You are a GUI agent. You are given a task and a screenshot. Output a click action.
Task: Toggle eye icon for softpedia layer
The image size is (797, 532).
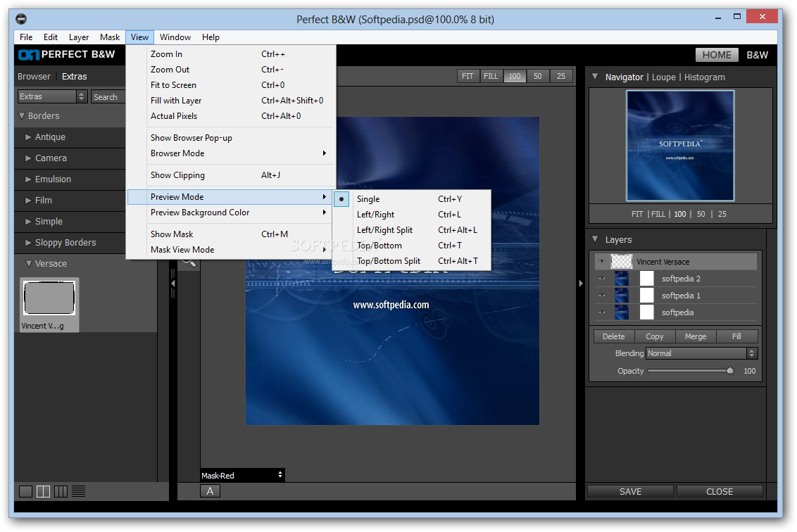pos(602,312)
